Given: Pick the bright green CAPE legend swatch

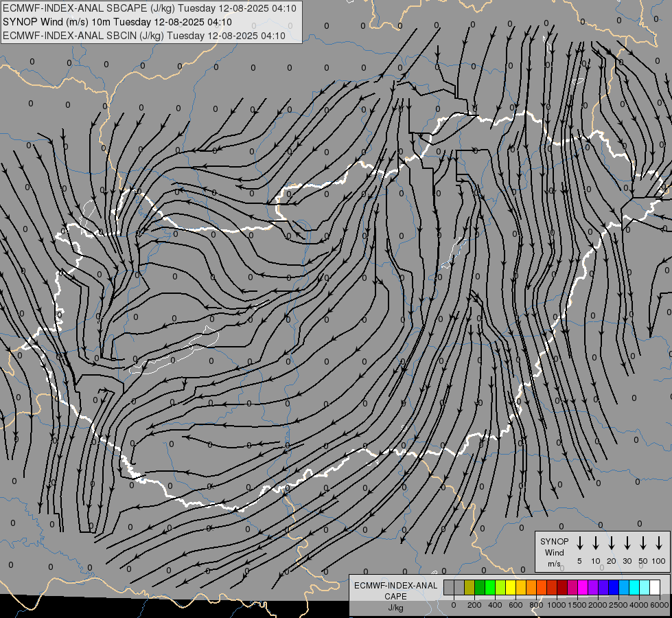Looking at the screenshot, I should point(490,587).
